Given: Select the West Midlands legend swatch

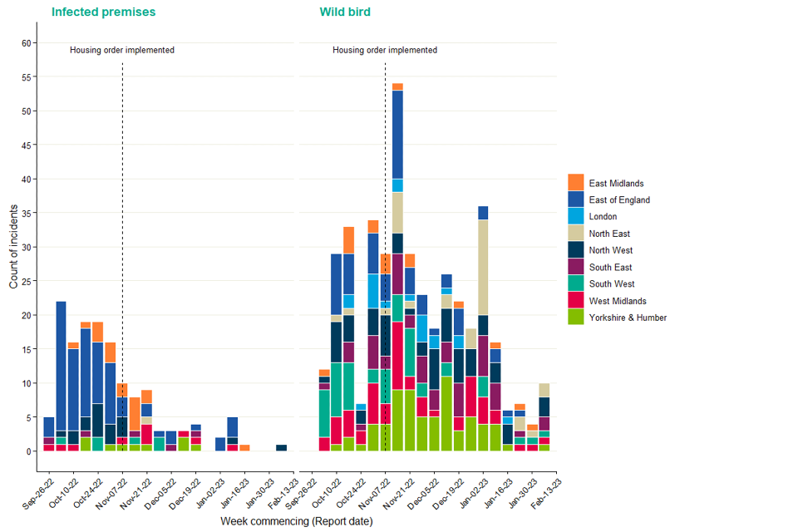Looking at the screenshot, I should [574, 300].
